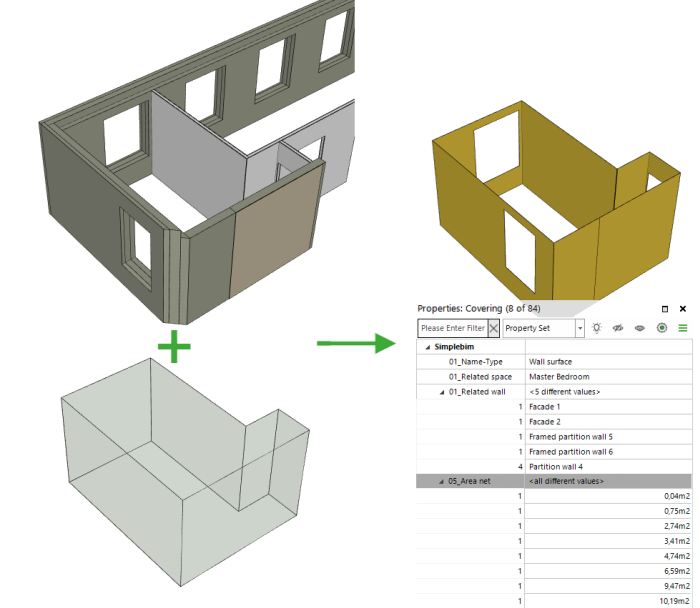Click the <5 different values> cell
The width and height of the screenshot is (700, 608).
click(x=608, y=392)
